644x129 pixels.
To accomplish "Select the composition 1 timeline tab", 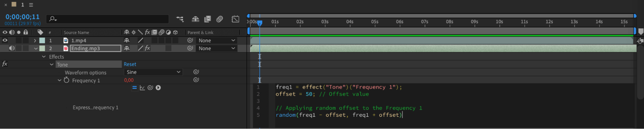I will click(x=23, y=5).
